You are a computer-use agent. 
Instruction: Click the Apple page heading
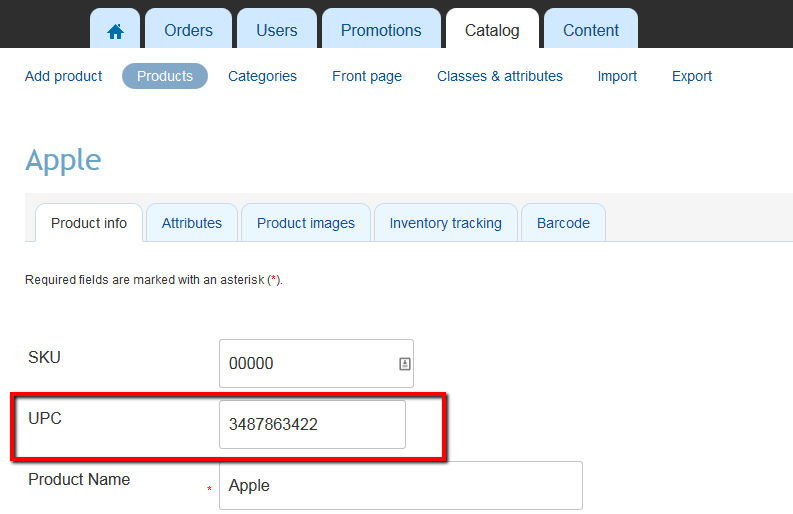click(x=63, y=161)
